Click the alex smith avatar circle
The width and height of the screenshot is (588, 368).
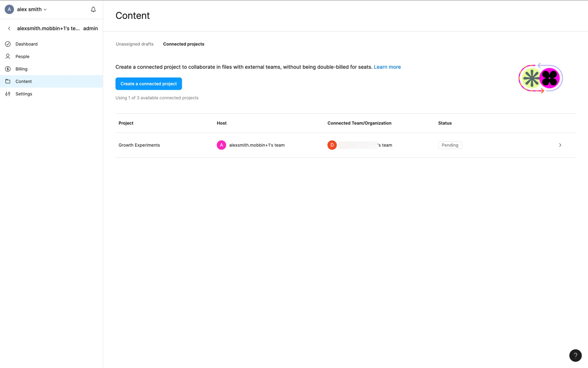pos(9,10)
